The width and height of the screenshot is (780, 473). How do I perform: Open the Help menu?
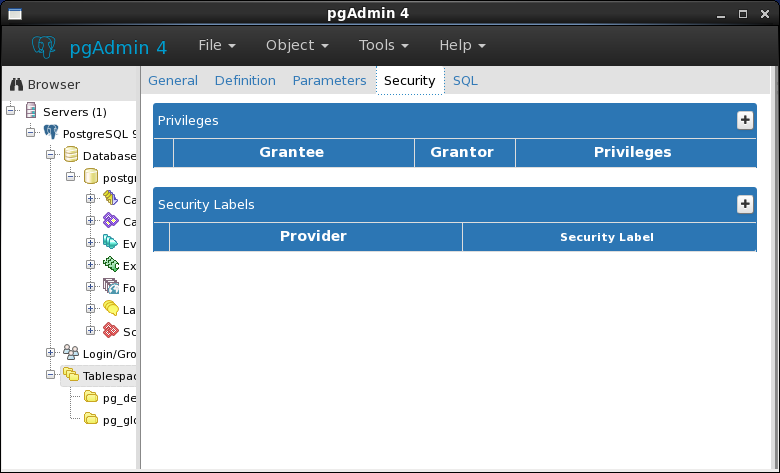click(x=462, y=45)
